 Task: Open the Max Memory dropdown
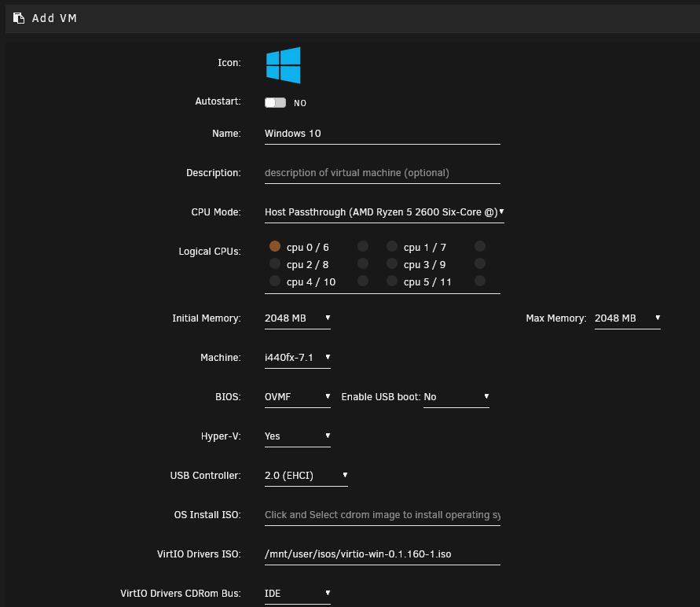627,318
